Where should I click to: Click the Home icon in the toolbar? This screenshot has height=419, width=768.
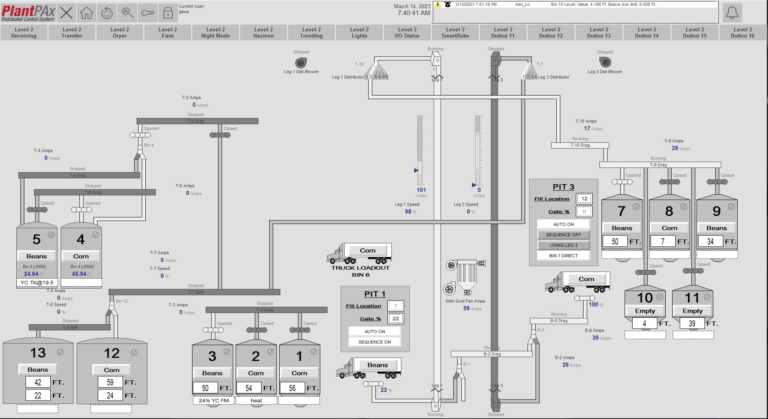(87, 12)
